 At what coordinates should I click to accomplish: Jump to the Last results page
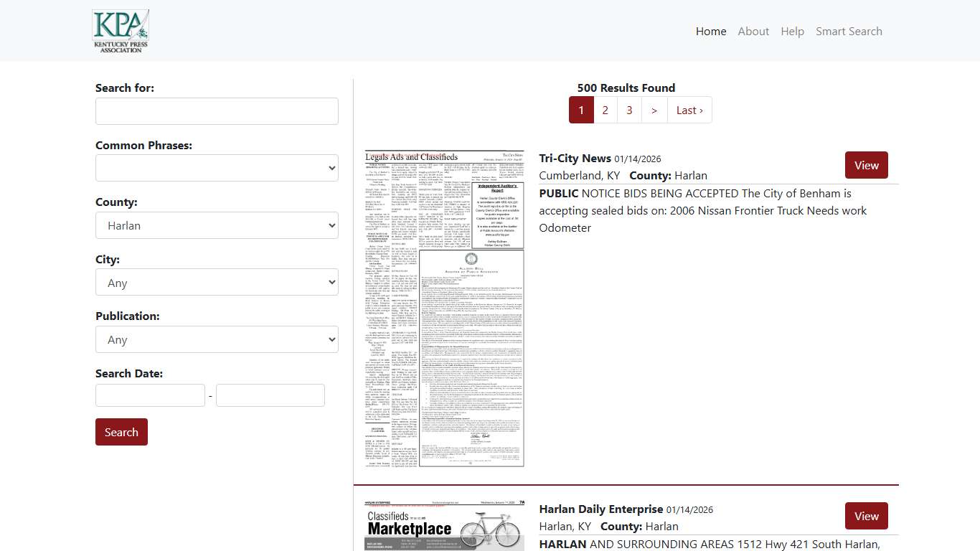click(x=689, y=110)
